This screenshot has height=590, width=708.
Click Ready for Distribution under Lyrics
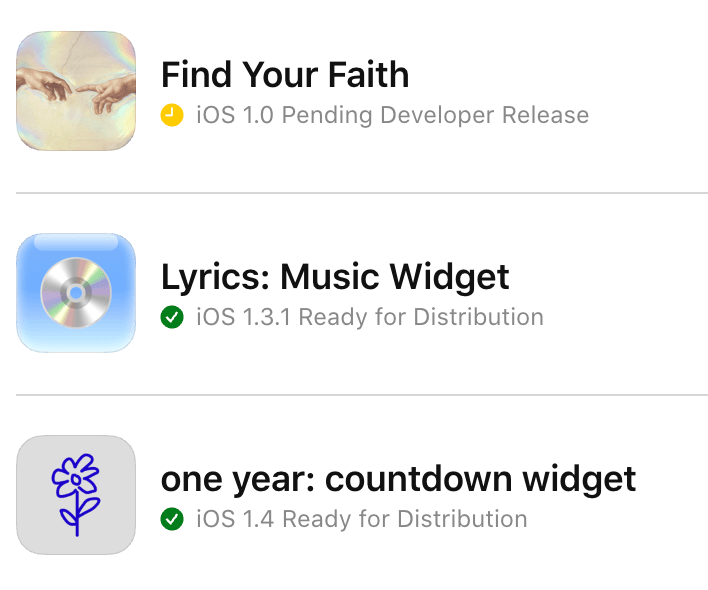pyautogui.click(x=421, y=318)
